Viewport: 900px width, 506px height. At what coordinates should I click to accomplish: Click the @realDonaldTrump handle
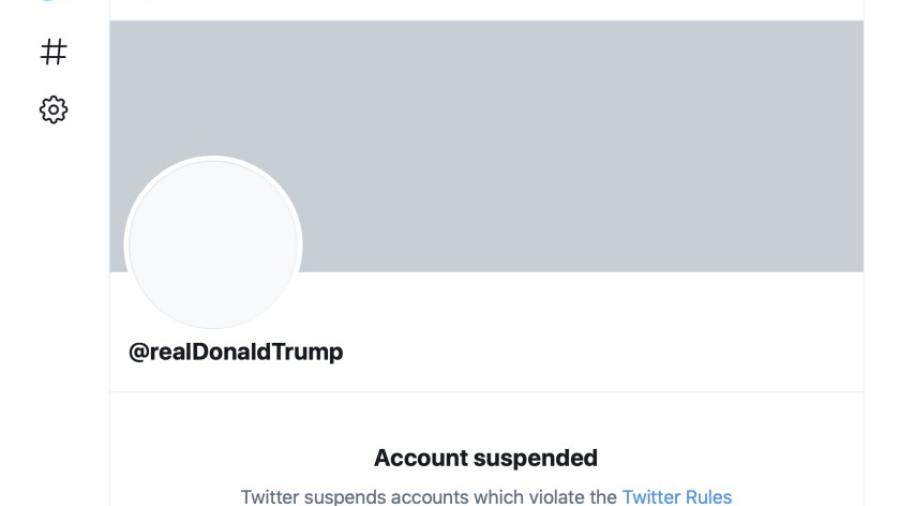[236, 352]
